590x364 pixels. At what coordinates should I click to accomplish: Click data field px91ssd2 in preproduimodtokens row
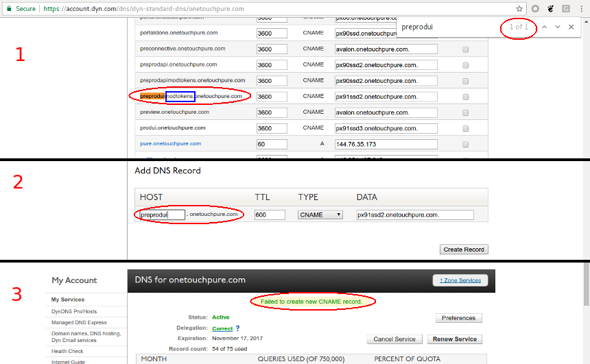[x=386, y=97]
